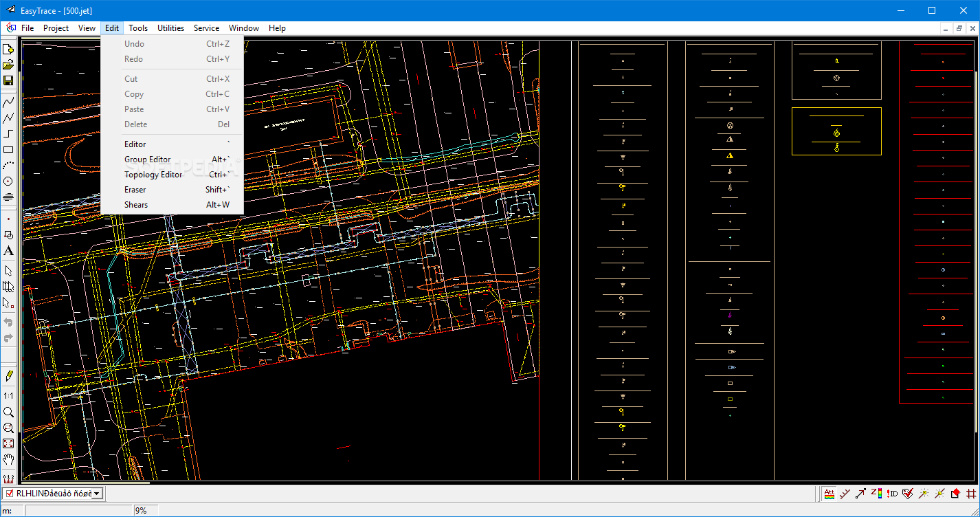
Task: Select the node selection arrow tool
Action: [8, 302]
